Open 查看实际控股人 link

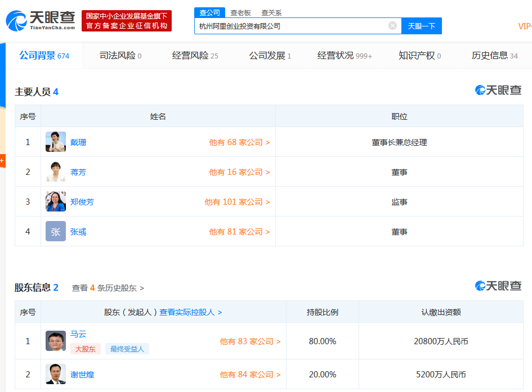[190, 312]
